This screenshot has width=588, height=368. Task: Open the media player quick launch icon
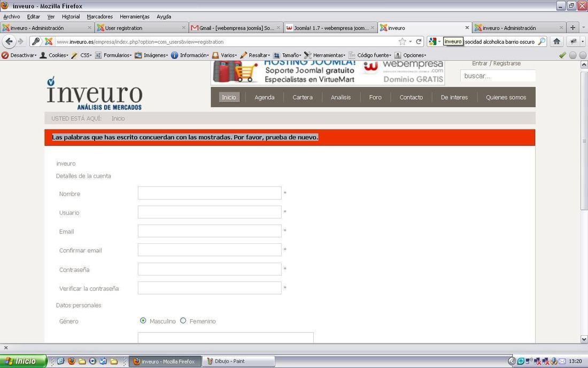[92, 361]
